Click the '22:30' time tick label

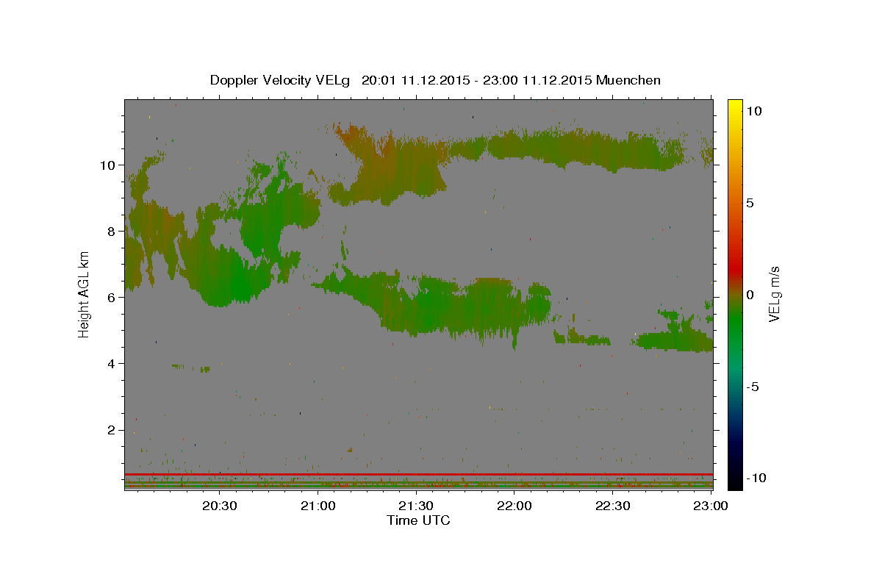tap(613, 506)
